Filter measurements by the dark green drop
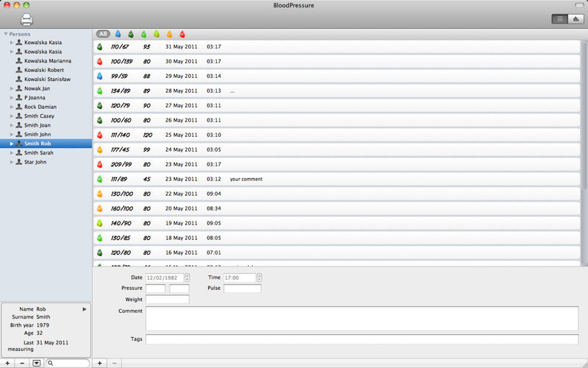588x368 pixels. point(131,34)
